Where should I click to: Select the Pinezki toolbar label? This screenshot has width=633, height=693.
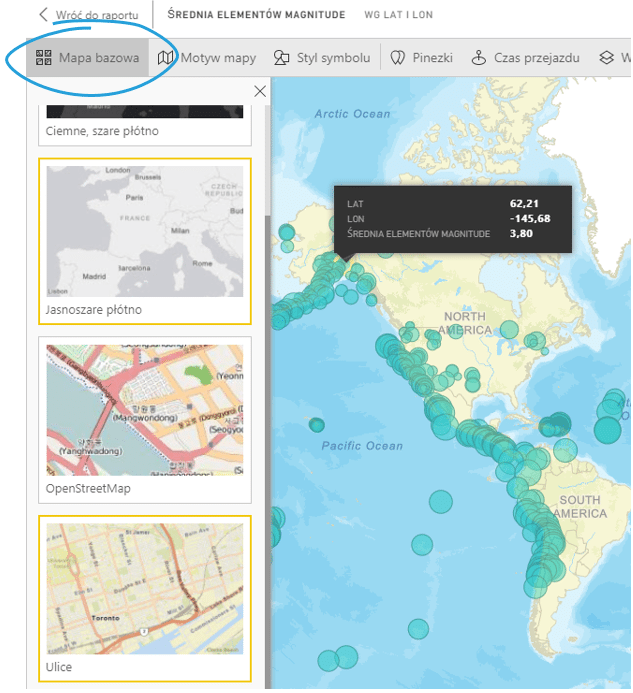pos(432,58)
